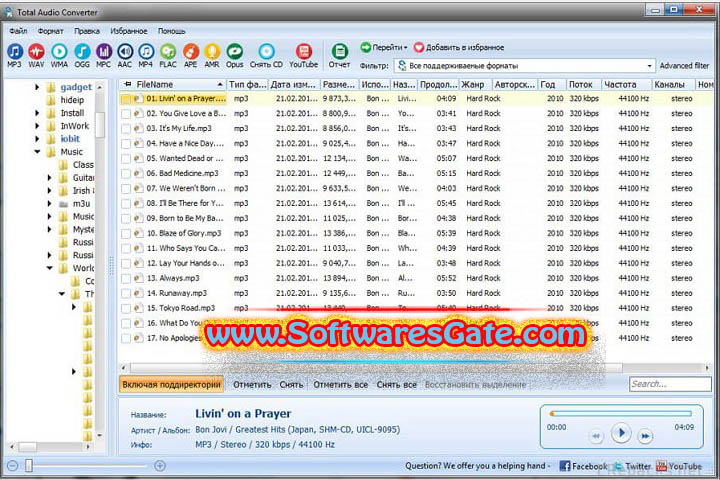Expand the m3u folder node
This screenshot has height=480, width=720.
tap(50, 203)
